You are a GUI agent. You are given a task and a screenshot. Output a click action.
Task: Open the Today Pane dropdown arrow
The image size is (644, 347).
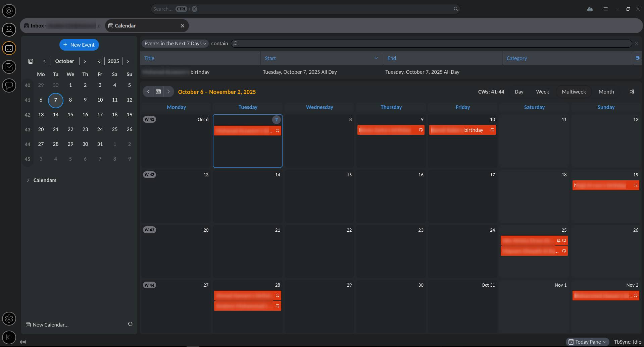tap(605, 342)
